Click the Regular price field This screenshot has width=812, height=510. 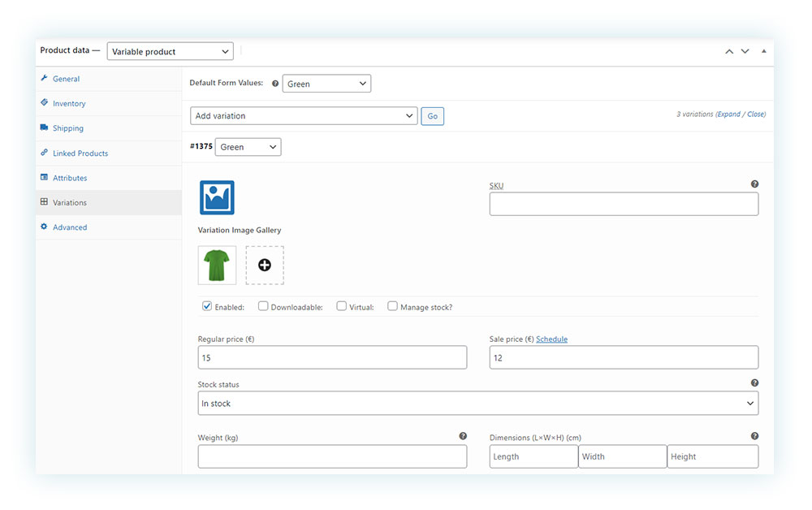click(332, 357)
